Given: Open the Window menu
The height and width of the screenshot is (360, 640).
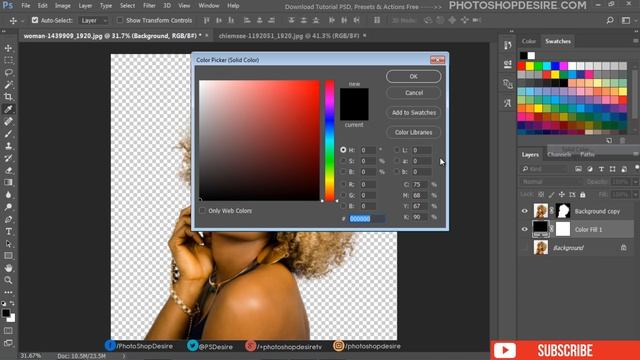Looking at the screenshot, I should [x=209, y=6].
